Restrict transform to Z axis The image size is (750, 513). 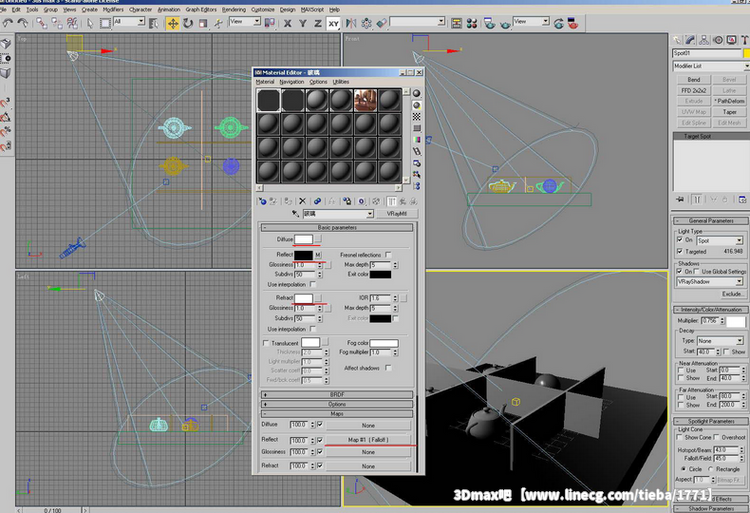[318, 23]
